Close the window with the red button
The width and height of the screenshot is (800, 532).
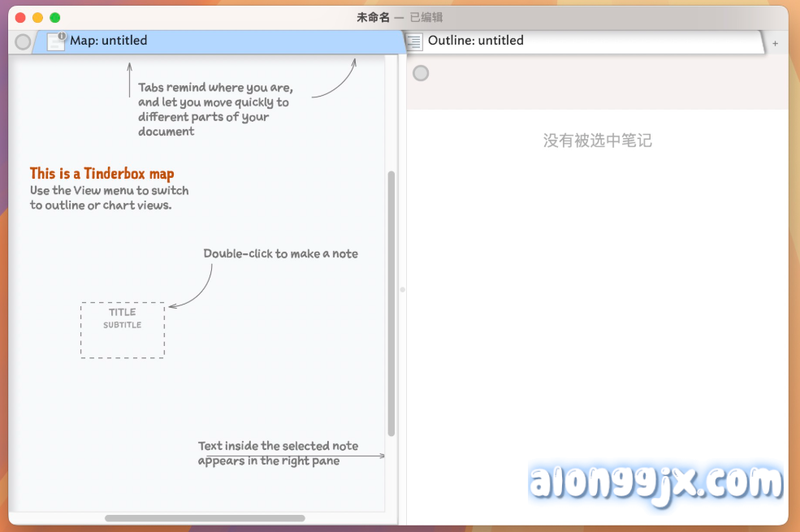click(20, 17)
